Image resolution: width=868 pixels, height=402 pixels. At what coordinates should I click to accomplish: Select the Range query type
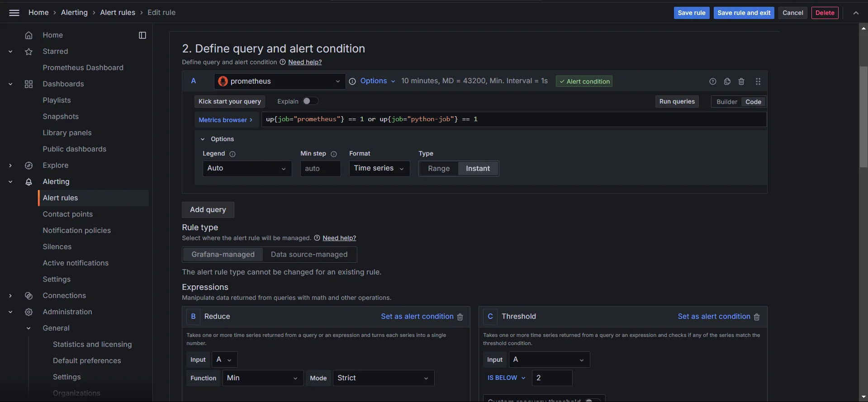click(438, 169)
